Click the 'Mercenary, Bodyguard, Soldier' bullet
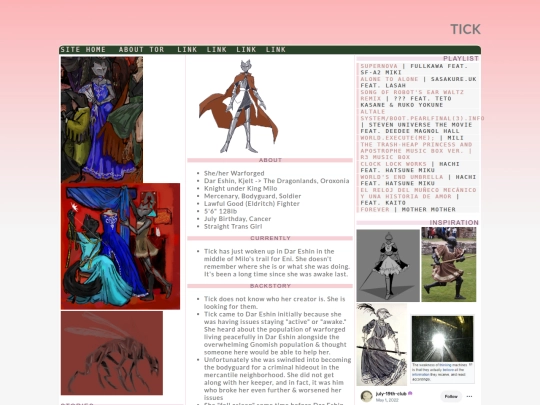This screenshot has height=405, width=540. coord(252,196)
